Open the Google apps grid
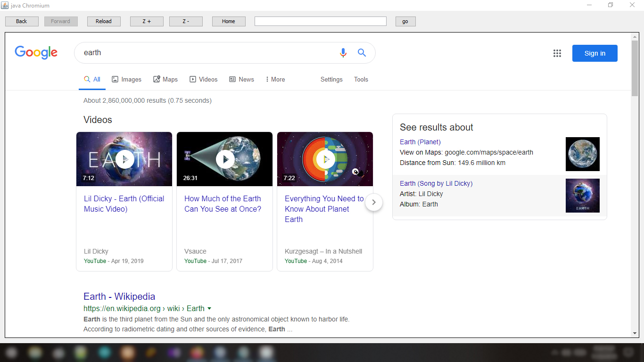Viewport: 644px width, 362px height. point(557,53)
